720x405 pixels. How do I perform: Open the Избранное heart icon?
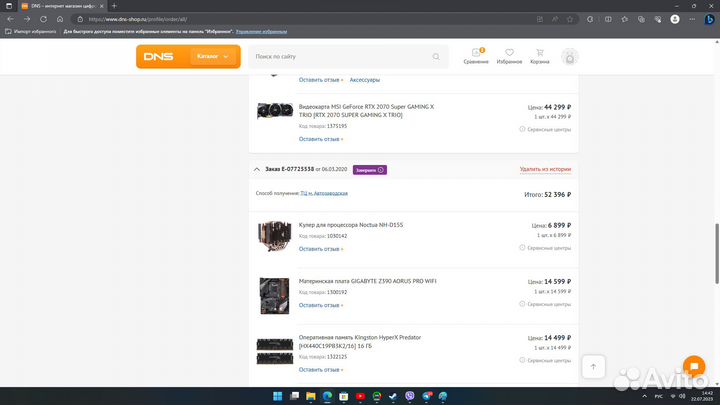click(x=509, y=56)
